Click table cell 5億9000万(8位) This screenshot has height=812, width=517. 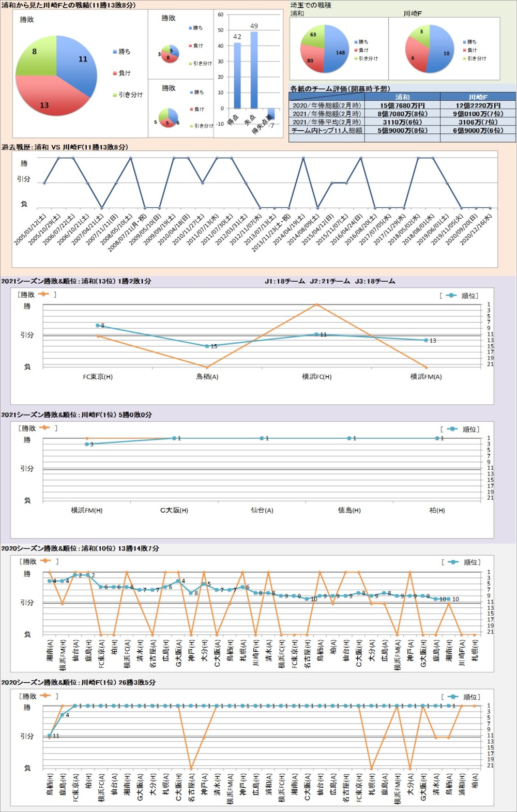(x=402, y=130)
